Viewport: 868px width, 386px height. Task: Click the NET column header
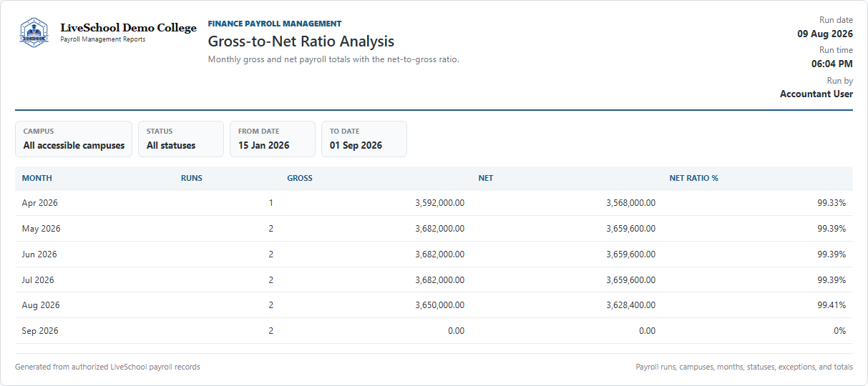[486, 178]
